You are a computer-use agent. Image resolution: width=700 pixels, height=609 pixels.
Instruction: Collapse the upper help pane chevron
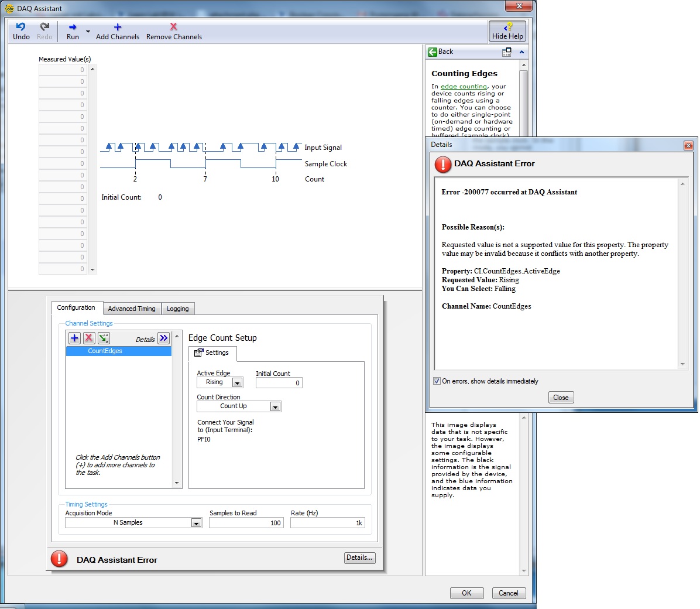click(521, 52)
